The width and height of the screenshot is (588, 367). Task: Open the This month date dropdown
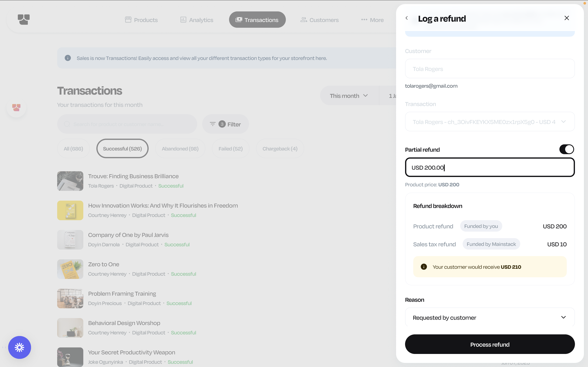click(x=349, y=96)
